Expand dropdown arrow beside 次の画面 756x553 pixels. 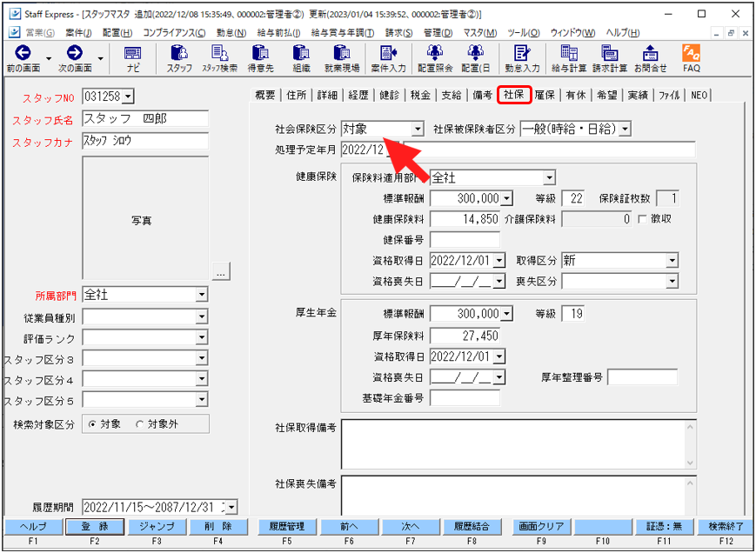click(100, 58)
